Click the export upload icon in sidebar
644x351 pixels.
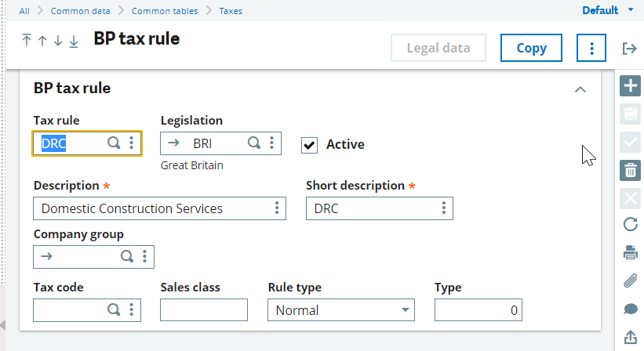pyautogui.click(x=631, y=337)
